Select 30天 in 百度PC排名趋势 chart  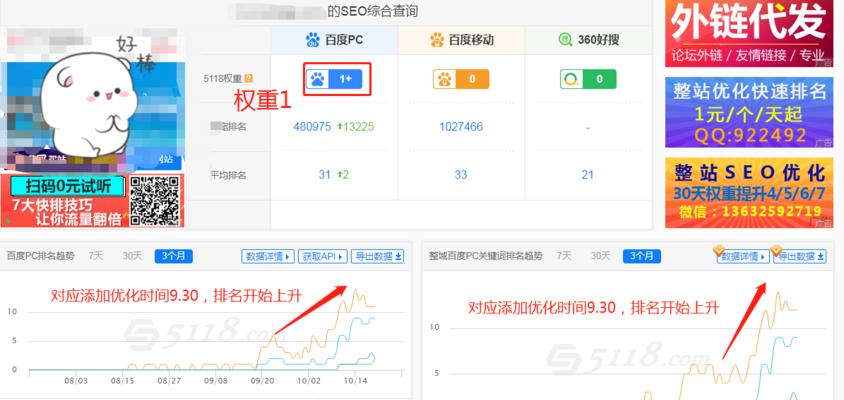tap(132, 256)
